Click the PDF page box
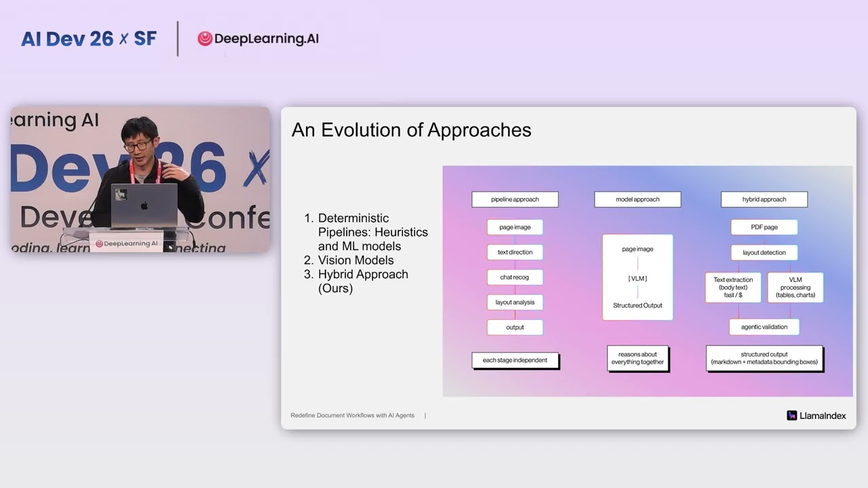Viewport: 868px width, 488px height. 764,227
